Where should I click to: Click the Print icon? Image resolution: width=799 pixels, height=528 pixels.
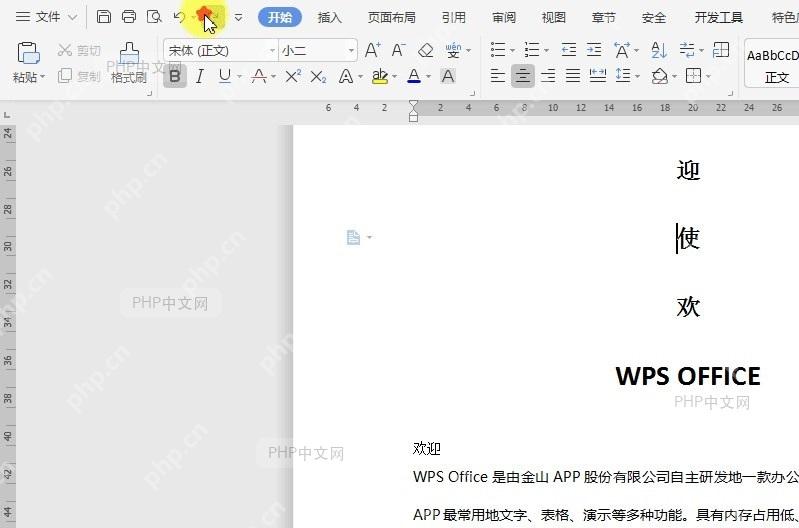(129, 16)
